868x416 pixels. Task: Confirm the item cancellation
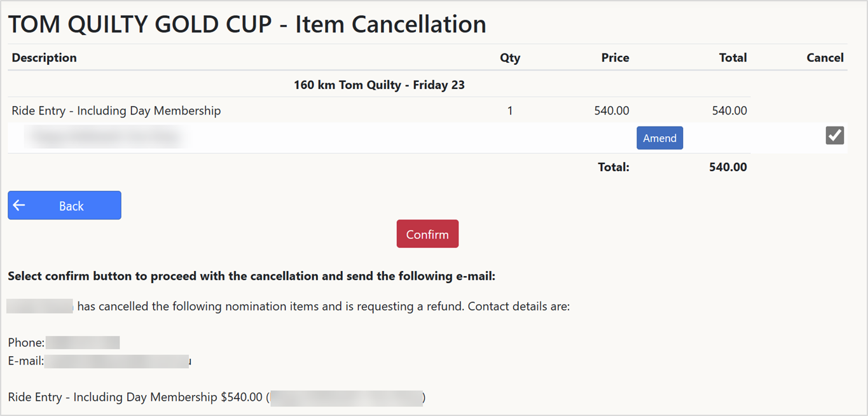(427, 234)
